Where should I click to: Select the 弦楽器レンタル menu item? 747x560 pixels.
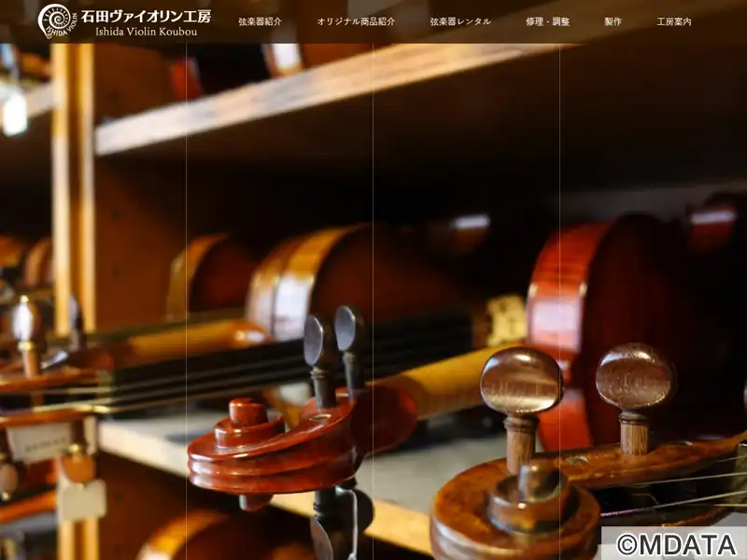[460, 21]
